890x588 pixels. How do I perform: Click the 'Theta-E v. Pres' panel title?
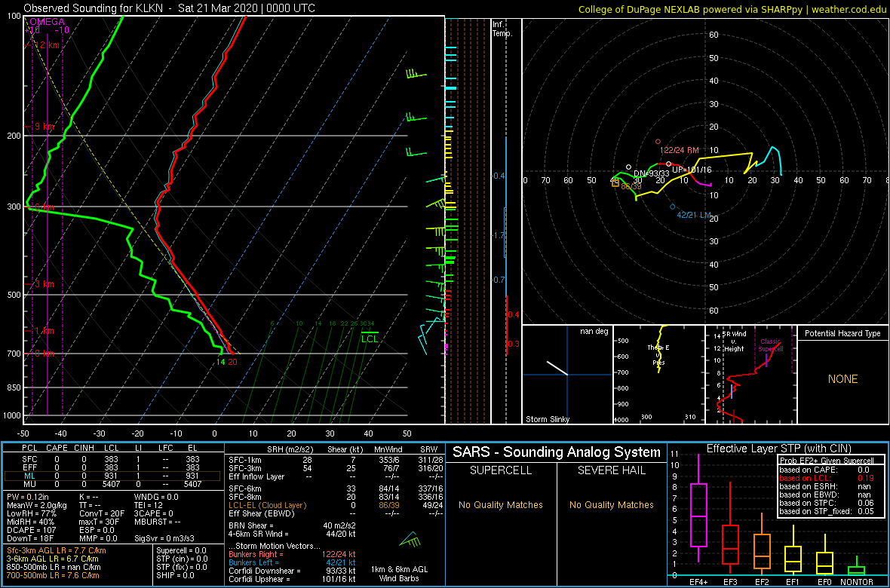(659, 354)
